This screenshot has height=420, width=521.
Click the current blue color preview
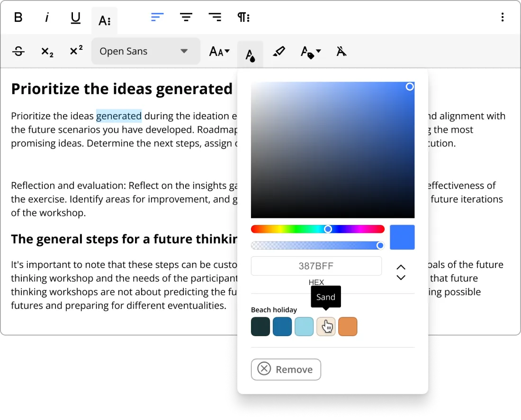click(402, 237)
